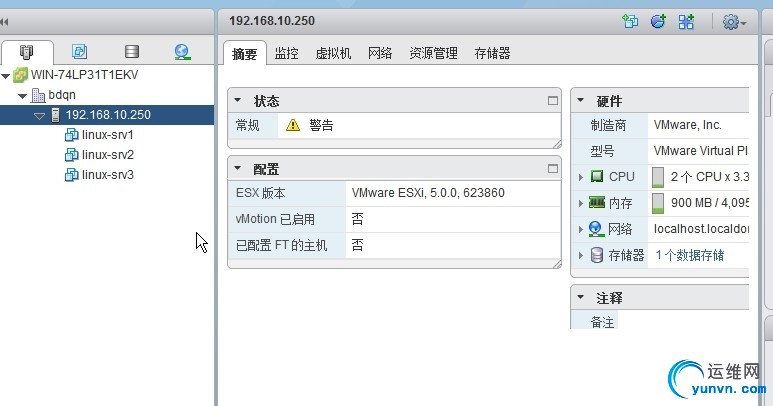Open the gear Actions dropdown menu
The image size is (773, 406).
734,22
